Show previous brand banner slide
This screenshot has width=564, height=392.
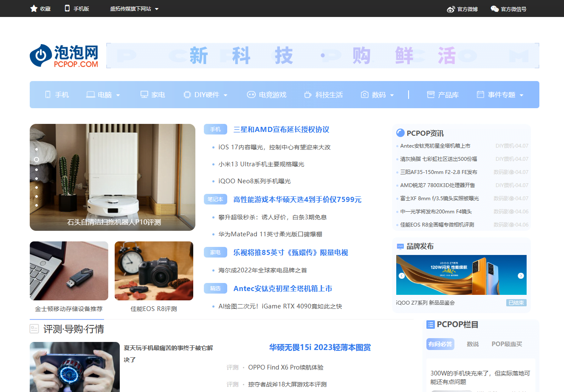[402, 276]
